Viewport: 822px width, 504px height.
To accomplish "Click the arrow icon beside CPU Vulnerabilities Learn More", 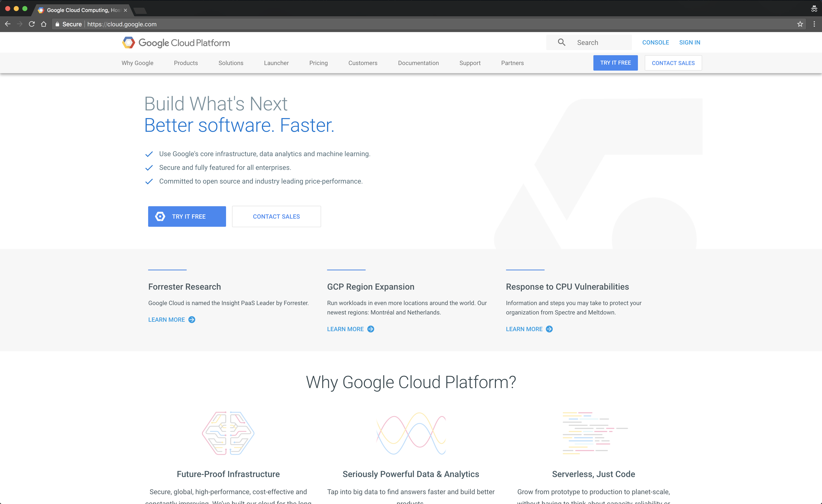I will click(549, 329).
